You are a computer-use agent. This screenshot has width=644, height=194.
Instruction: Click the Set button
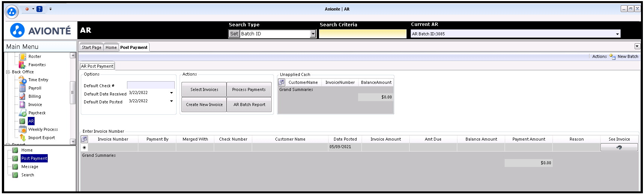click(234, 34)
